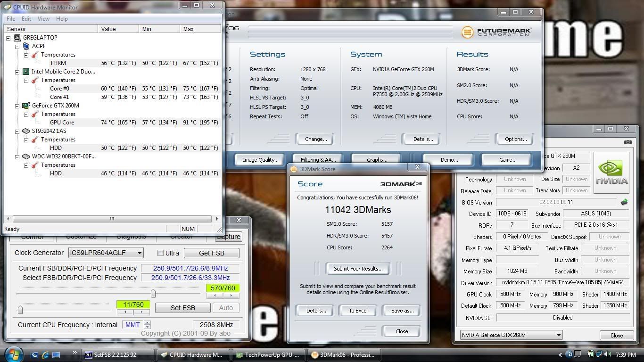Viewport: 644px width, 362px height.
Task: Open the View menu in HWMonitor
Action: (x=43, y=19)
